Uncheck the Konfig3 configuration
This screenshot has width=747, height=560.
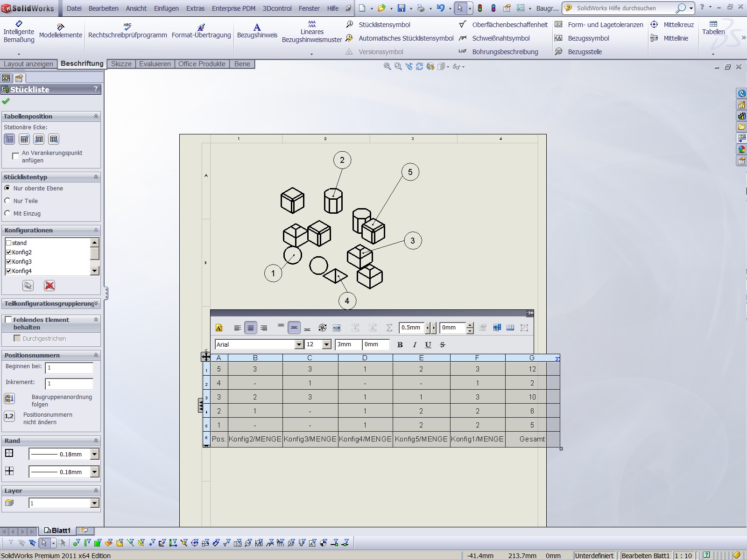pyautogui.click(x=8, y=262)
